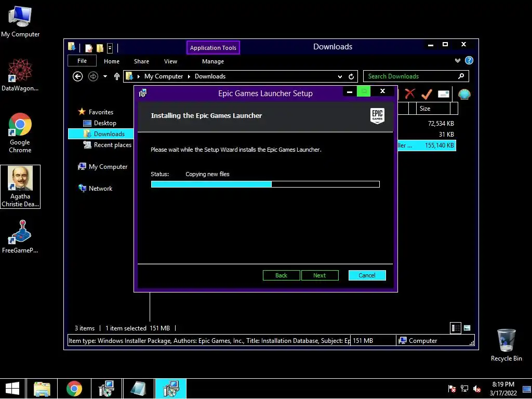The width and height of the screenshot is (532, 399).
Task: Cancel the Epic Games Launcher installation
Action: coord(367,275)
